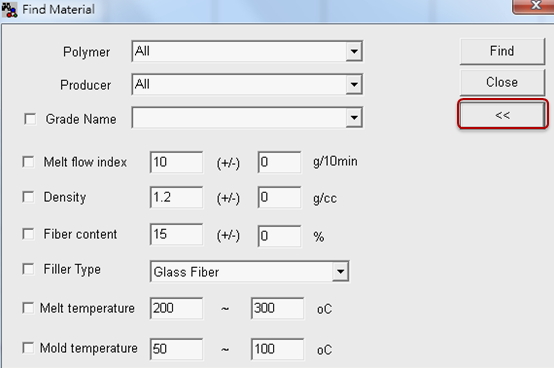Enable the Grade Name checkbox
Image resolution: width=554 pixels, height=368 pixels.
coord(30,119)
